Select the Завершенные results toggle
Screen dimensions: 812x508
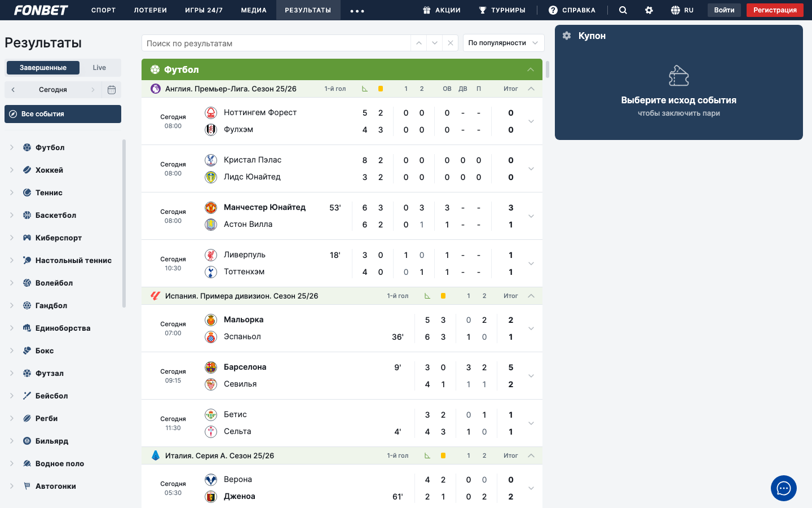pyautogui.click(x=43, y=68)
